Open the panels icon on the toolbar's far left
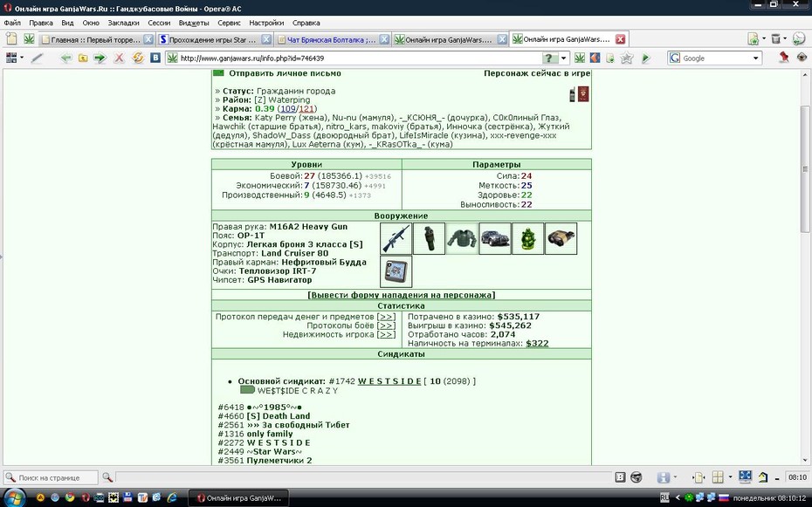The width and height of the screenshot is (812, 507). (x=11, y=58)
